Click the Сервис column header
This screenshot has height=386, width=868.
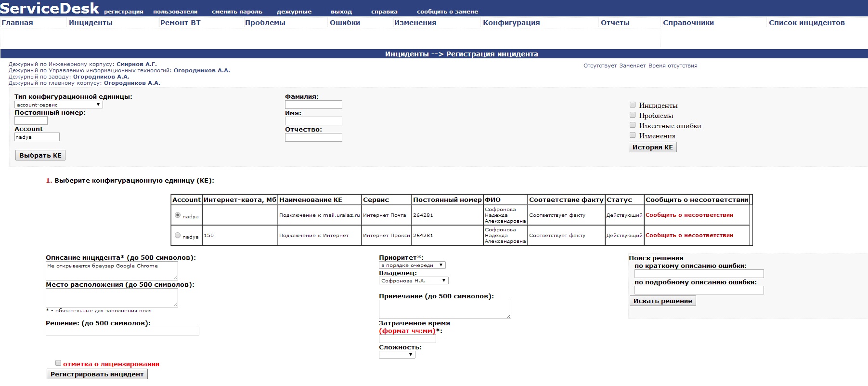(387, 200)
